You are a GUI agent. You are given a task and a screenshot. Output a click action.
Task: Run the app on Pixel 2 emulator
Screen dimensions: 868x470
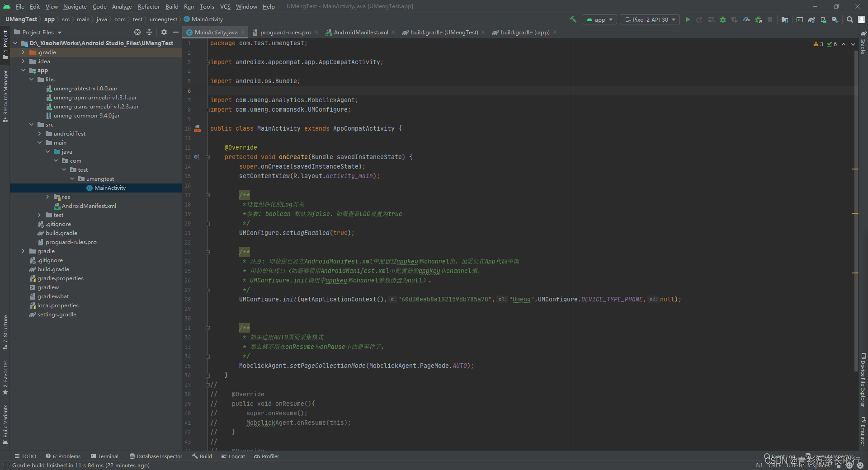(x=688, y=19)
